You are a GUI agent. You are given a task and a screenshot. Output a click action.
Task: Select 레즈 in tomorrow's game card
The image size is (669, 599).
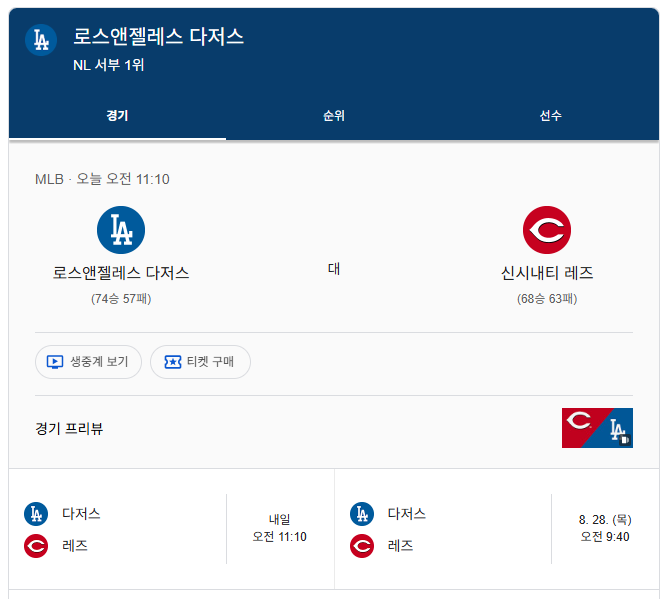tap(75, 546)
